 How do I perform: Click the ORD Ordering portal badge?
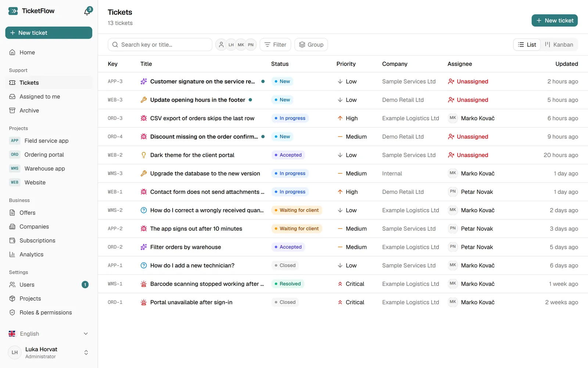pyautogui.click(x=15, y=155)
